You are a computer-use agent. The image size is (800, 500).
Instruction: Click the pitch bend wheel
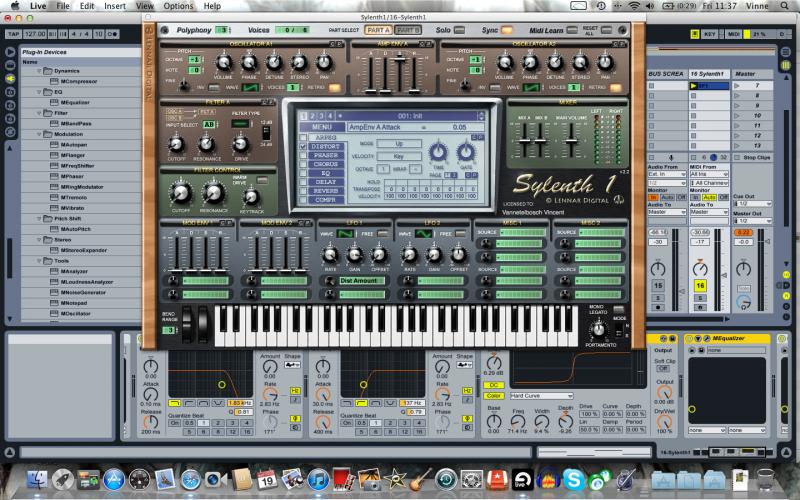coord(187,323)
